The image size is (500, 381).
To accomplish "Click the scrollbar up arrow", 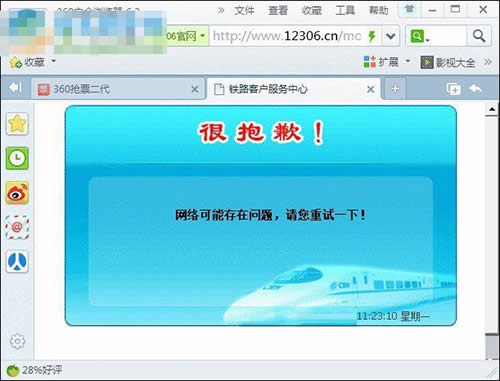I will click(x=492, y=109).
